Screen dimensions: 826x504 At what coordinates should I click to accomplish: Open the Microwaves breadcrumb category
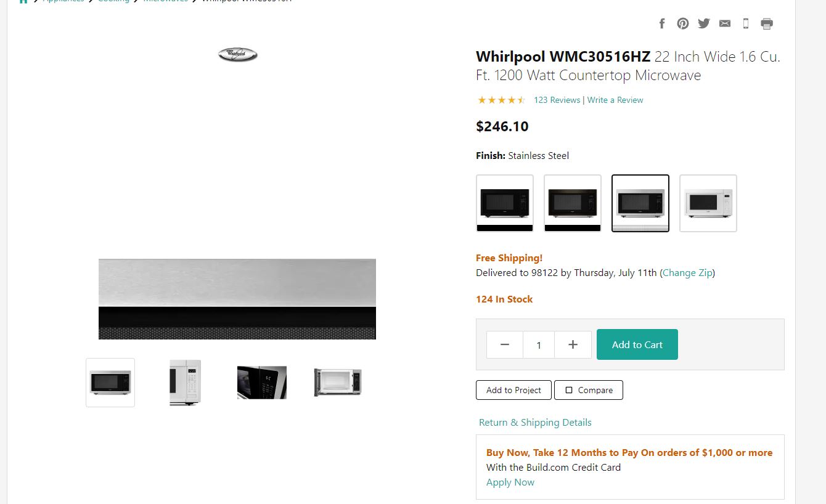[165, 1]
